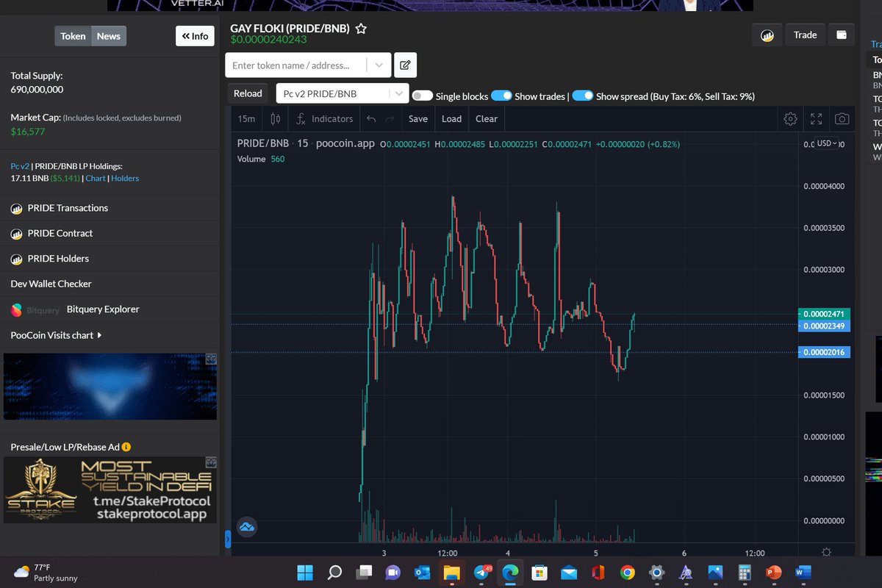
Task: Open taskbar Search magnifier
Action: [x=334, y=572]
